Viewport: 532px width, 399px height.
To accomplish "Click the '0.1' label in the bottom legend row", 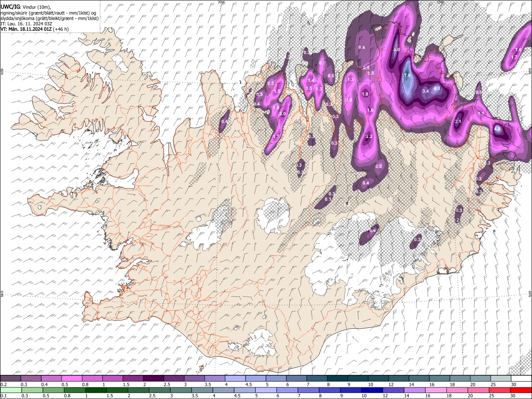I will (4, 396).
